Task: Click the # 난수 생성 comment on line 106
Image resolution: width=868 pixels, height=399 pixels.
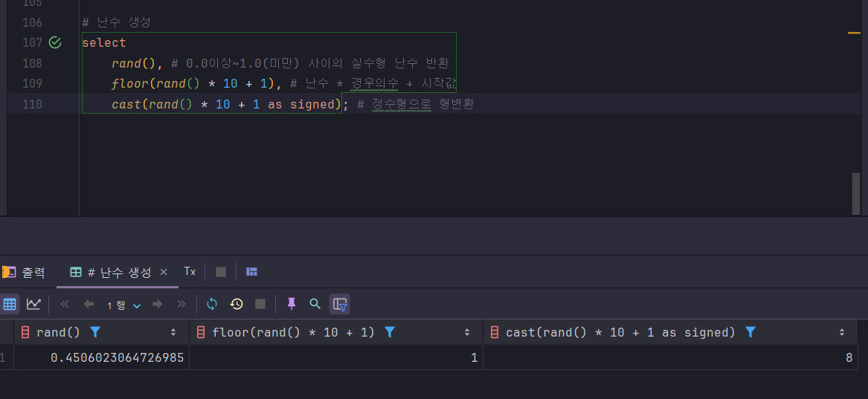Action: click(116, 22)
